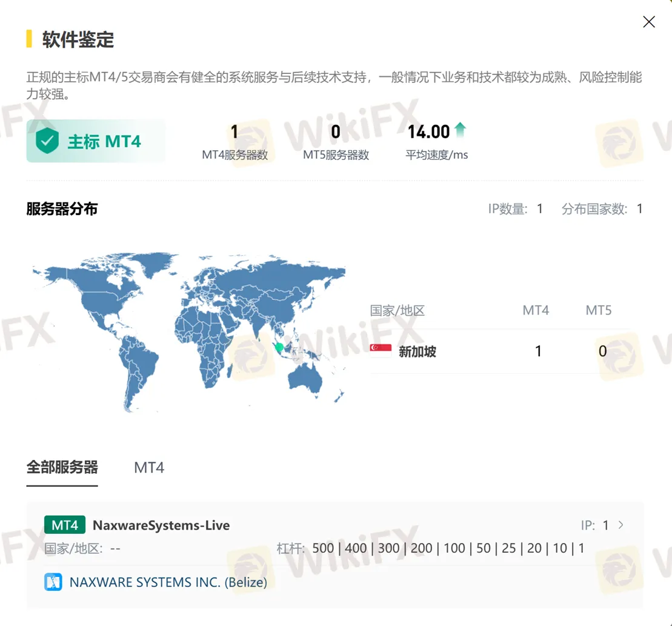Viewport: 672px width, 626px height.
Task: Click the NaxwareSystems-Live server name
Action: click(161, 525)
